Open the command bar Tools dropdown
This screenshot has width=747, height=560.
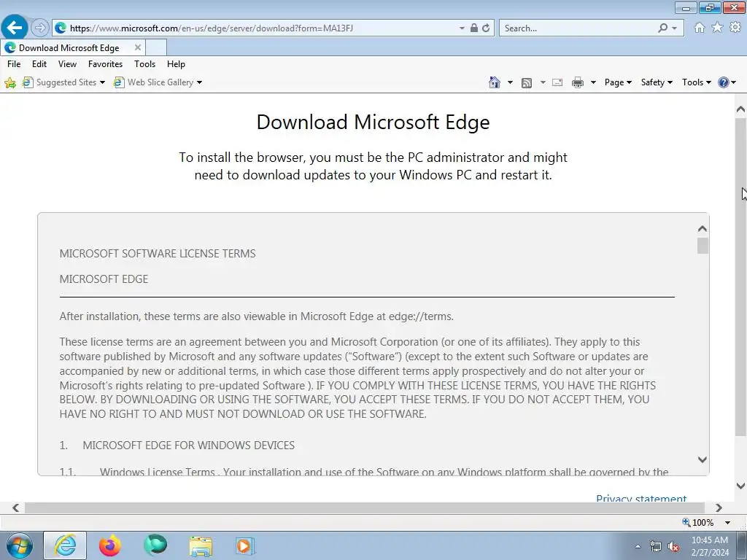click(x=696, y=82)
